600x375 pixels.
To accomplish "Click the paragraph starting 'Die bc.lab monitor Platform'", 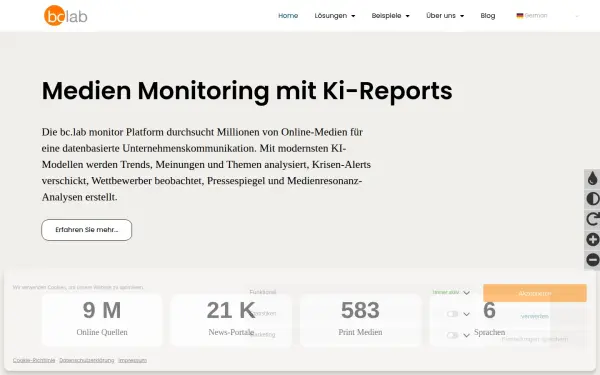I will 207,165.
